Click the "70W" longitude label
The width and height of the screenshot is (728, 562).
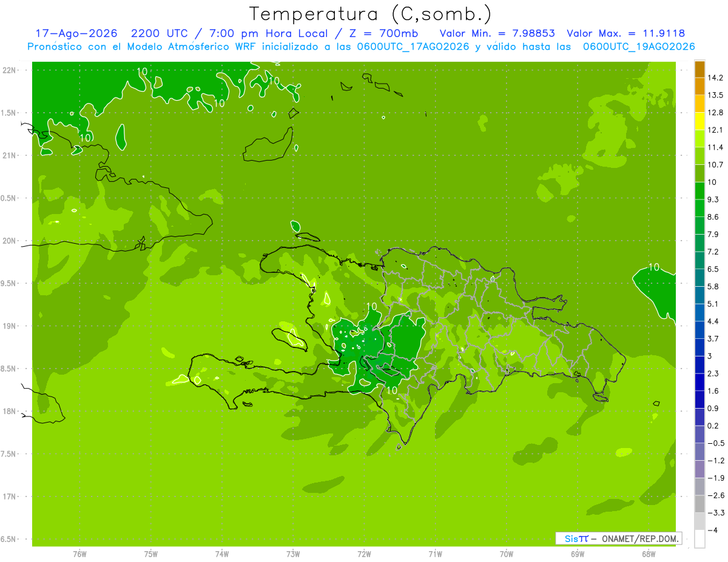(x=506, y=554)
